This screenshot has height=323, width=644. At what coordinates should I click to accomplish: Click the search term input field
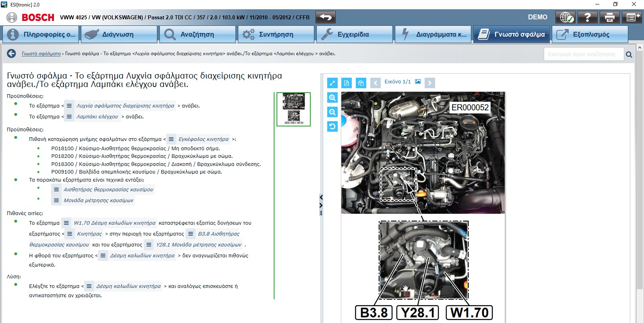click(583, 54)
